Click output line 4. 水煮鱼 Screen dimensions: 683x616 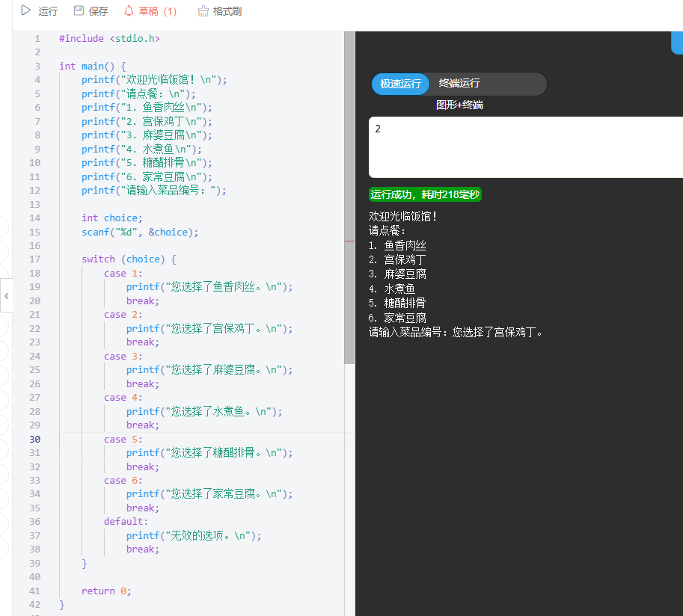click(x=392, y=289)
